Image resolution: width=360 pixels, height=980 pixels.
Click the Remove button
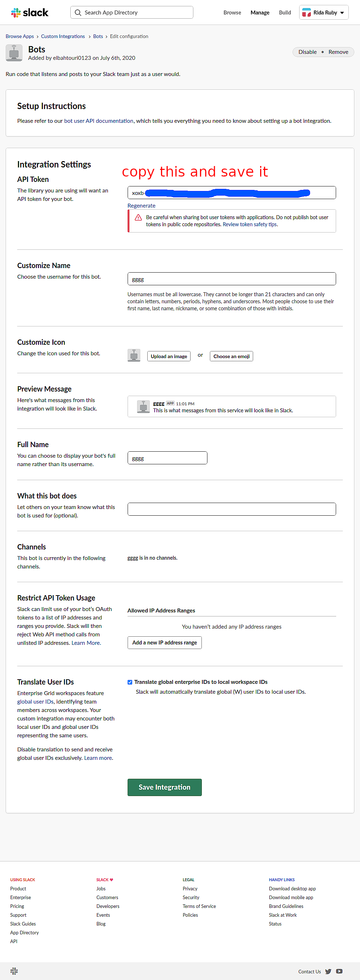click(x=338, y=52)
